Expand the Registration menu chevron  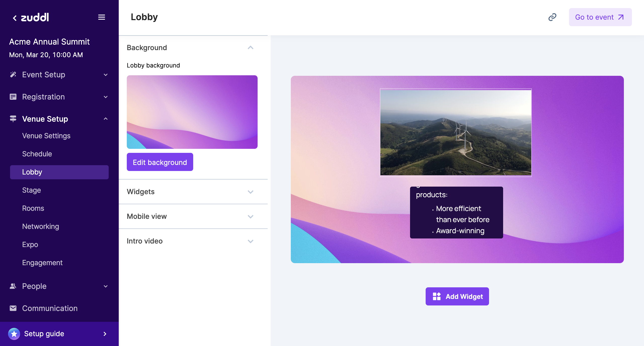coord(106,97)
